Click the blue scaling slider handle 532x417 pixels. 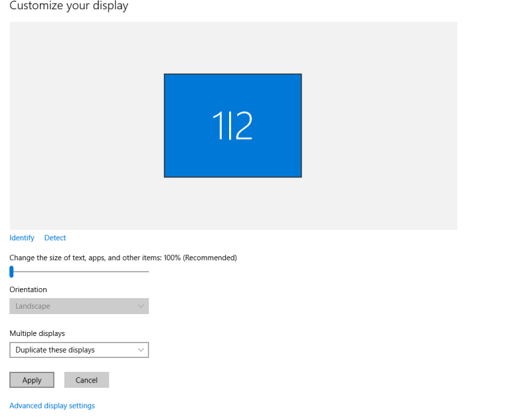tap(11, 271)
